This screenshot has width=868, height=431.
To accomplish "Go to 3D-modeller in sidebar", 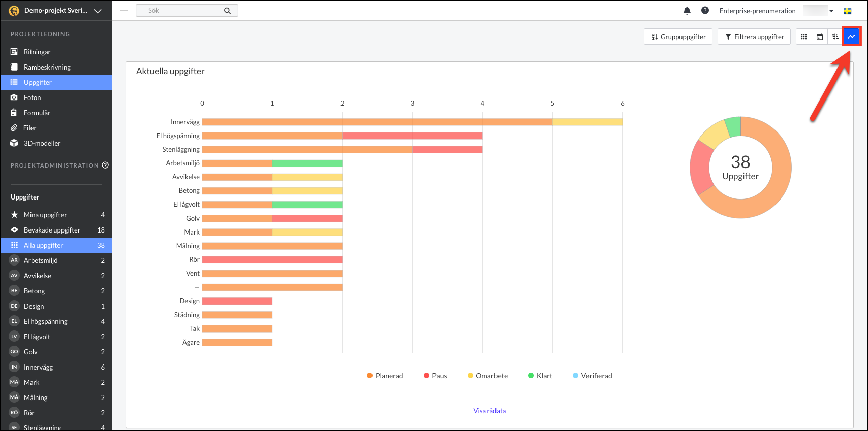I will tap(42, 143).
